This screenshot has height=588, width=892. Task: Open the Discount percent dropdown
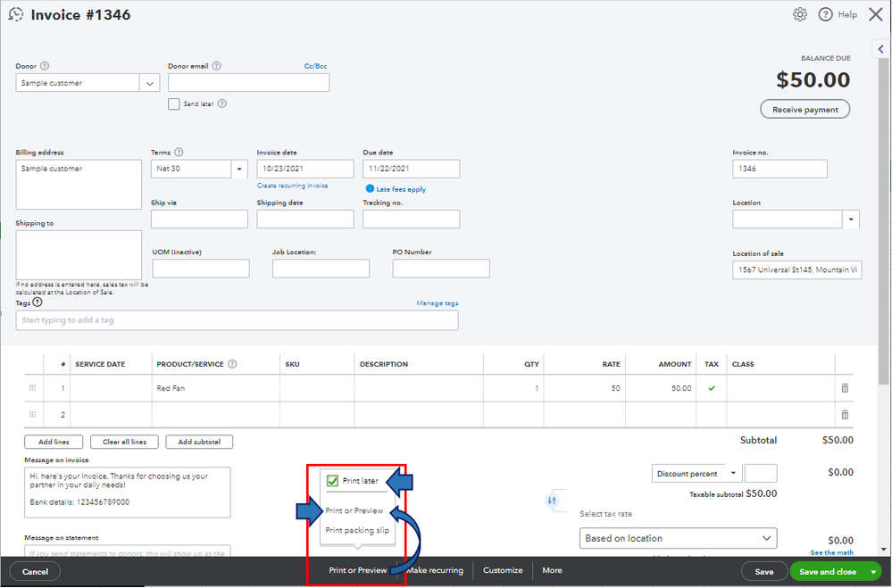(733, 473)
